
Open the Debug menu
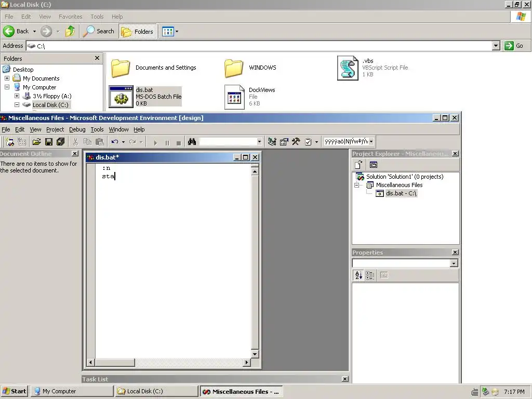click(77, 129)
